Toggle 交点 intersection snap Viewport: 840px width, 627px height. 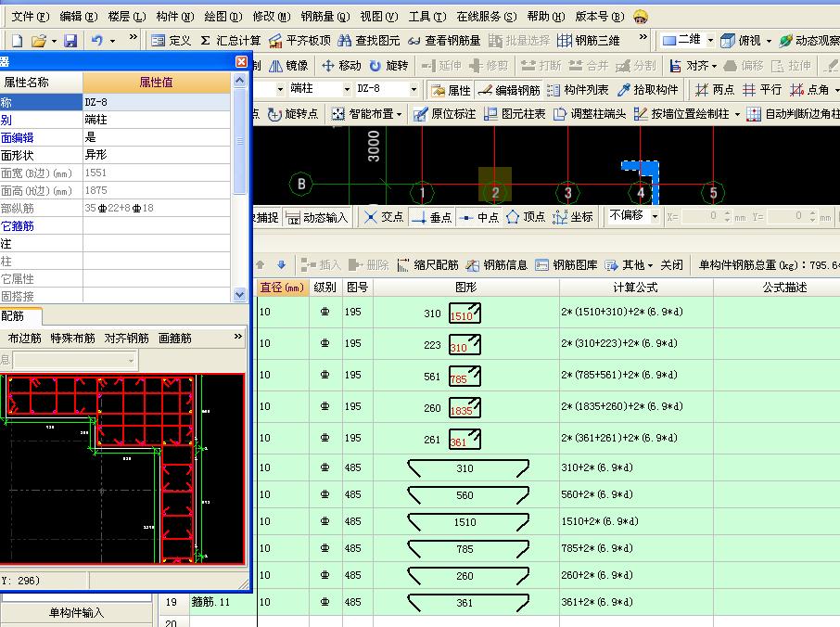(x=384, y=217)
